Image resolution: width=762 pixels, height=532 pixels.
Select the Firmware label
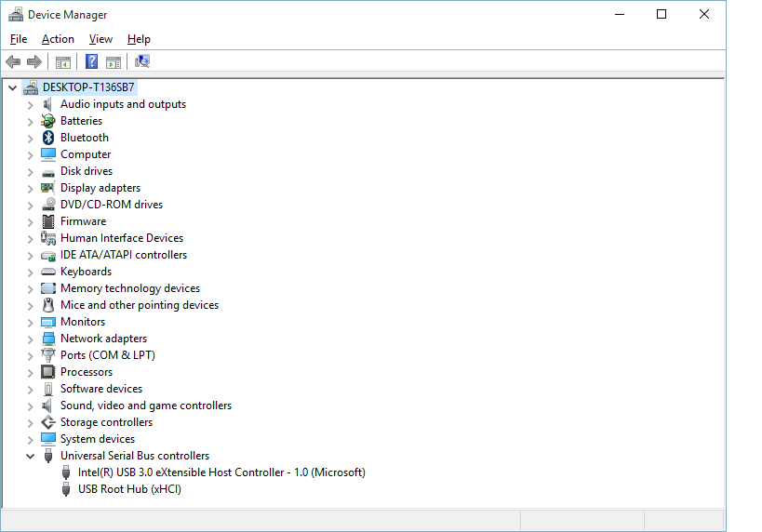(x=83, y=221)
